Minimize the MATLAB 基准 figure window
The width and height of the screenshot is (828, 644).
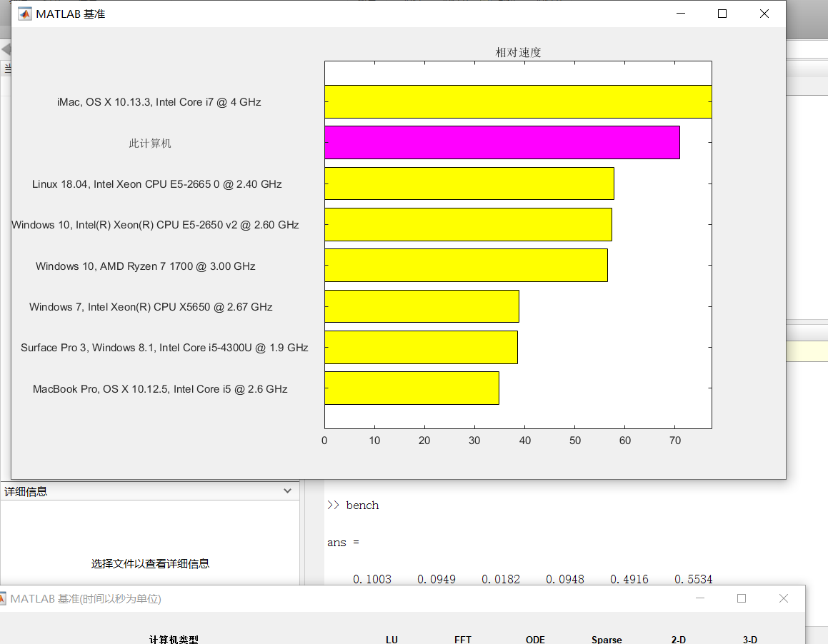point(681,14)
